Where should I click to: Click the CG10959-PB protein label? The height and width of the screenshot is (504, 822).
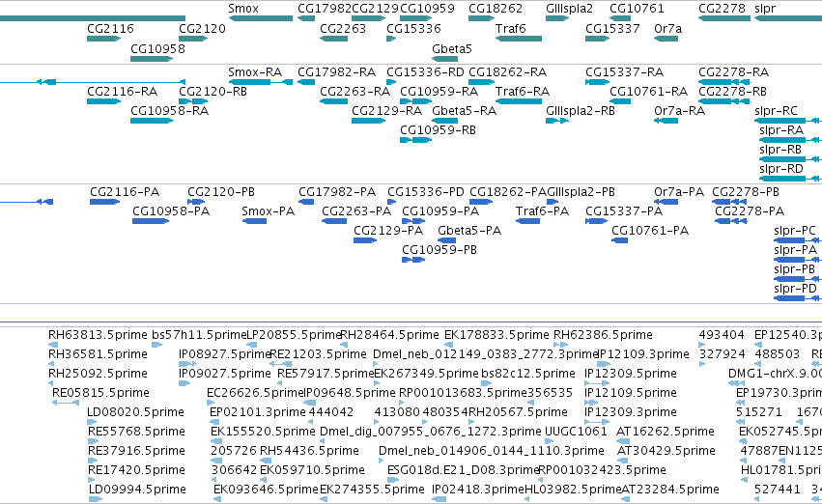pyautogui.click(x=439, y=250)
